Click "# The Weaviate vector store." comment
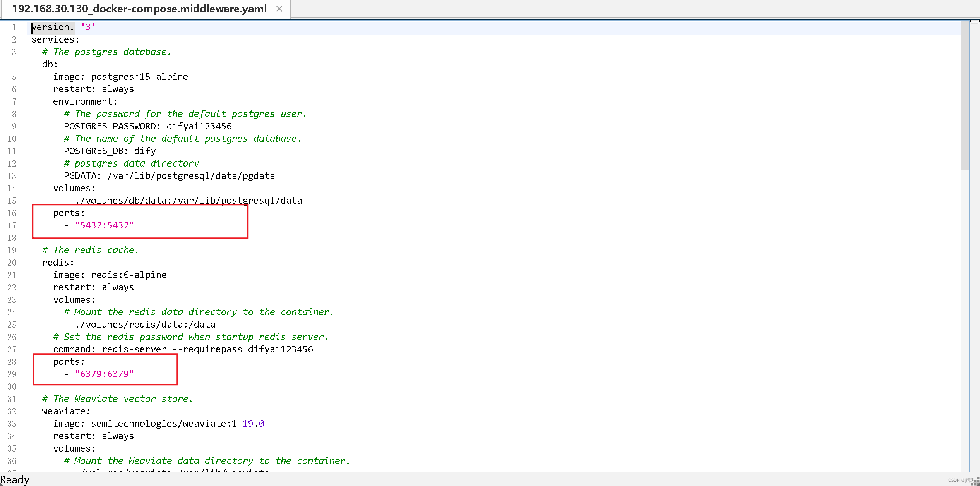This screenshot has width=980, height=486. 117,399
